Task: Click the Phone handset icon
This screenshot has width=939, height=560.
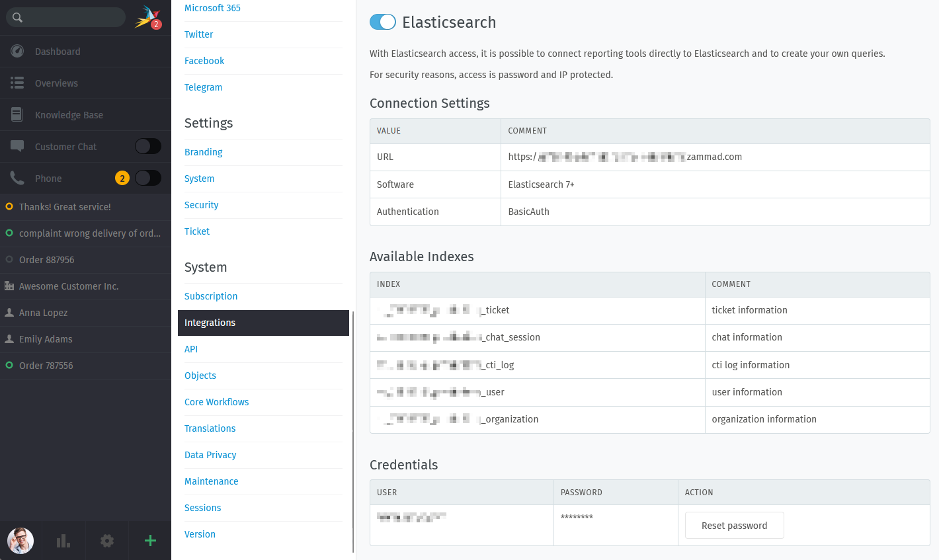Action: click(x=17, y=178)
